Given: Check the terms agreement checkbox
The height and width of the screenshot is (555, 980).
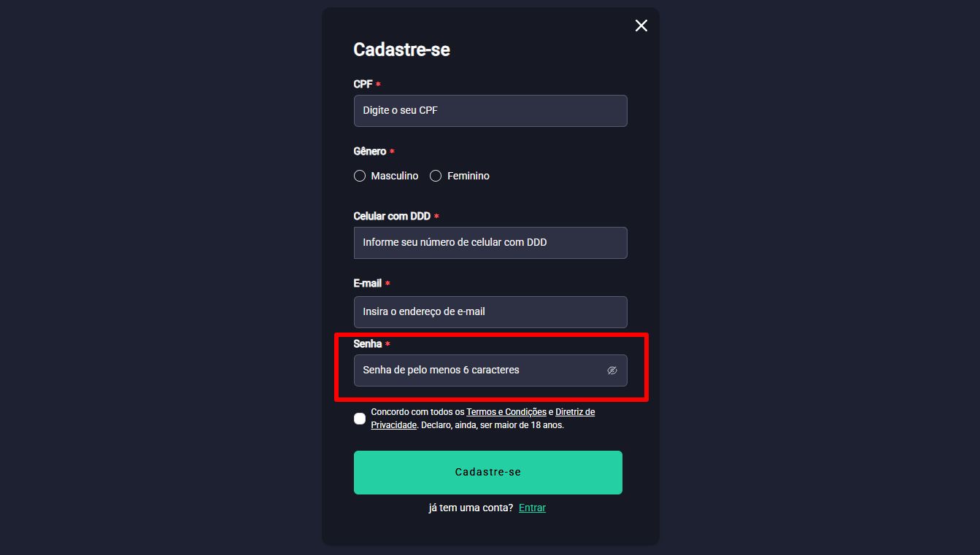Looking at the screenshot, I should (360, 419).
